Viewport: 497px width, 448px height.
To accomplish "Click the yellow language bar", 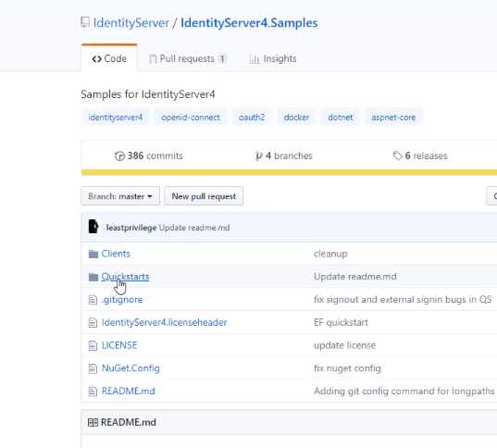I will 289,172.
